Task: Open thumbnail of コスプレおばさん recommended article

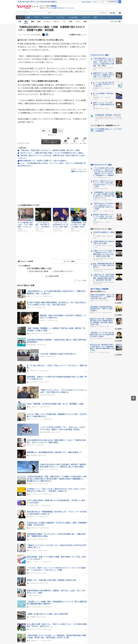Action: (x=43, y=214)
